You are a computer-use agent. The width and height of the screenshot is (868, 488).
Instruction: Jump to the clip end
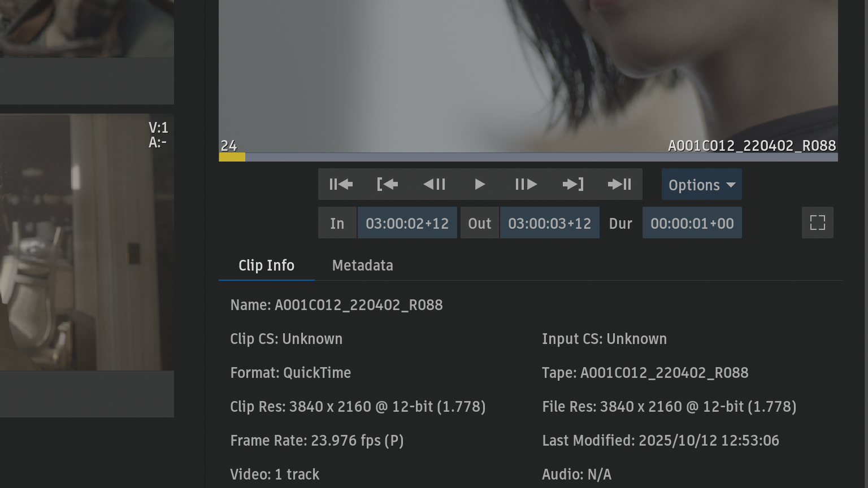point(619,184)
